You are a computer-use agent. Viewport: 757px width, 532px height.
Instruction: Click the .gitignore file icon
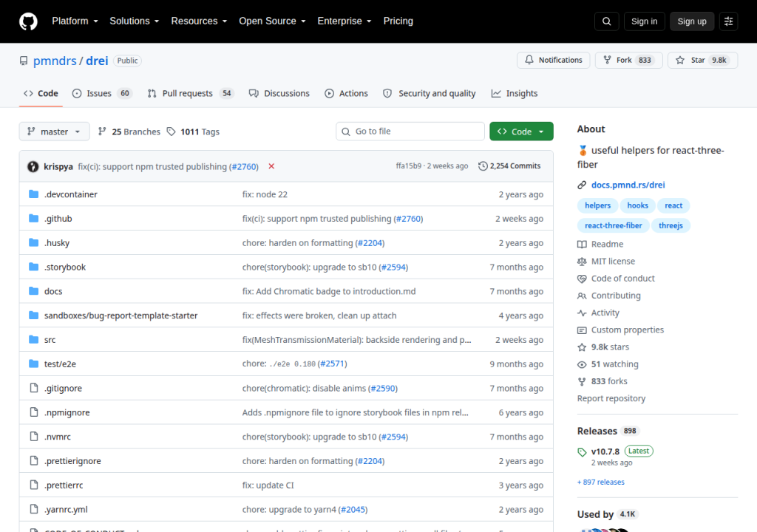pos(34,388)
